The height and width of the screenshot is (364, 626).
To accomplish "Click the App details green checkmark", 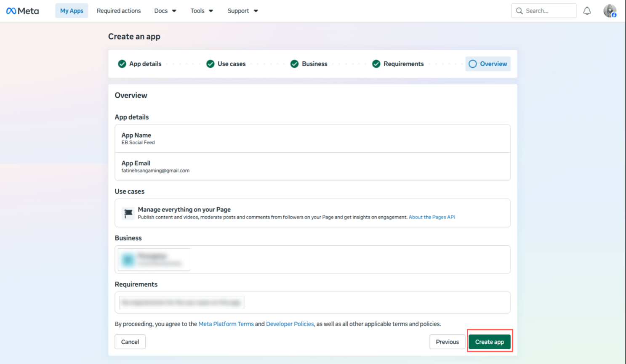I will pos(122,64).
